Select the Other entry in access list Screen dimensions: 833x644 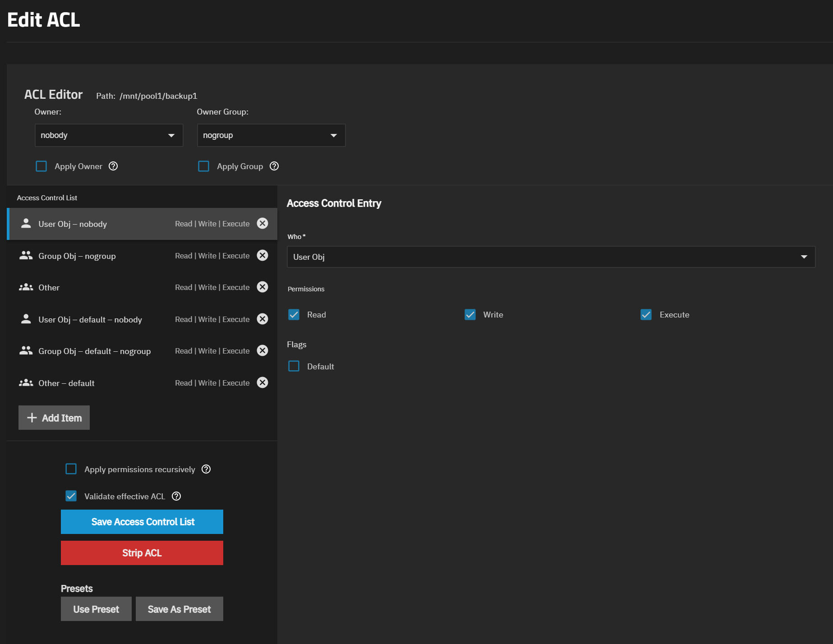click(x=90, y=288)
